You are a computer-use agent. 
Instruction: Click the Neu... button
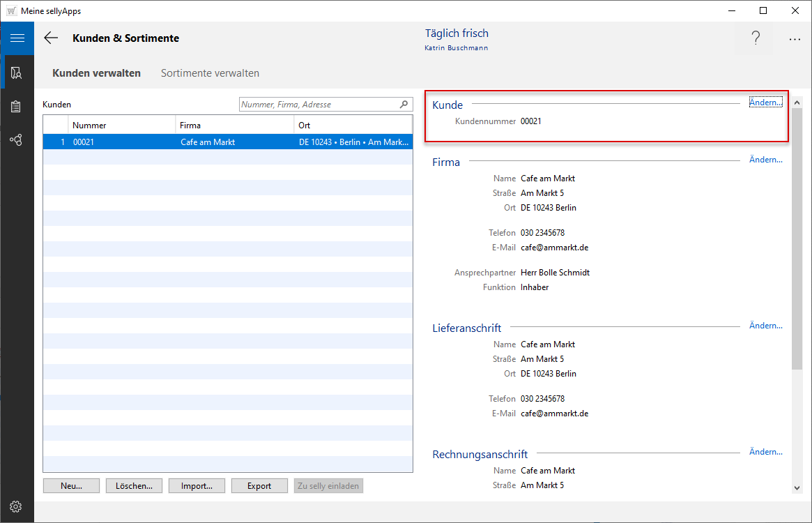click(x=71, y=486)
